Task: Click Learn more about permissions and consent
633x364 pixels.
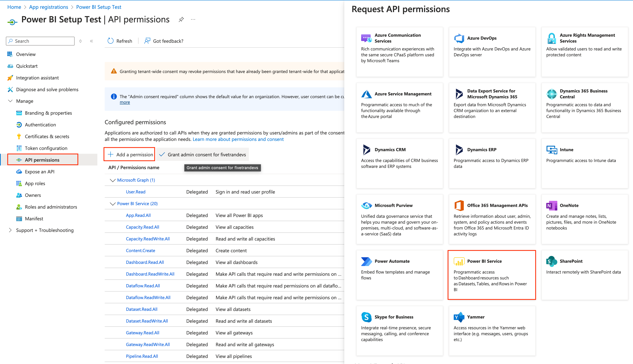Action: pyautogui.click(x=238, y=139)
